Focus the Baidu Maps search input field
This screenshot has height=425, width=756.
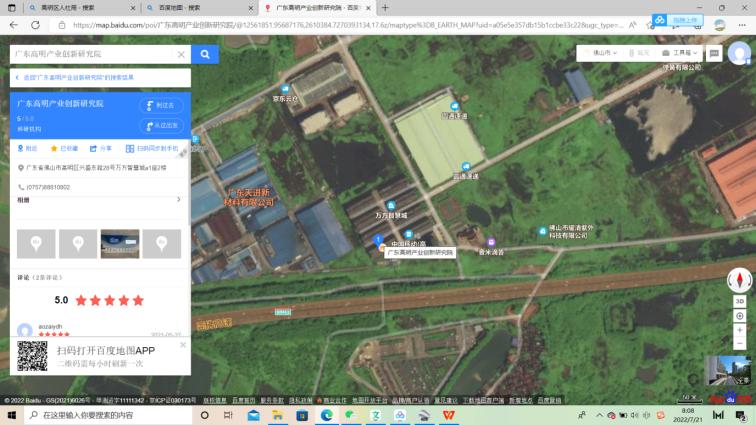coord(92,54)
